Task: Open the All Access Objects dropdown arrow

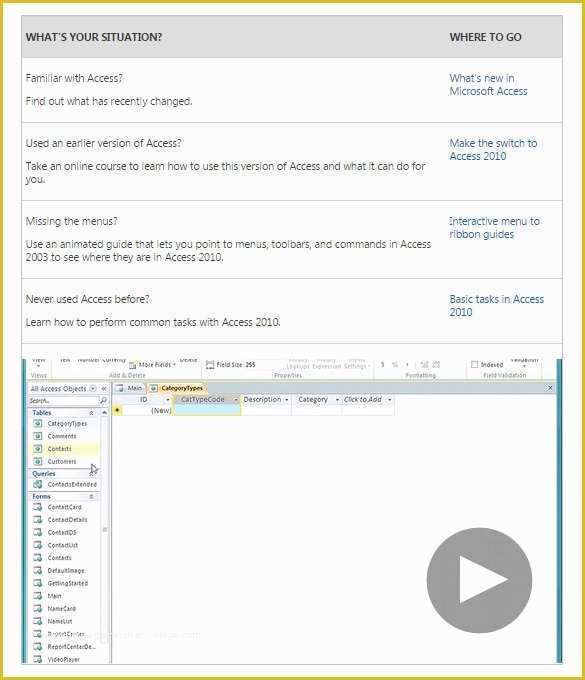Action: [x=93, y=389]
